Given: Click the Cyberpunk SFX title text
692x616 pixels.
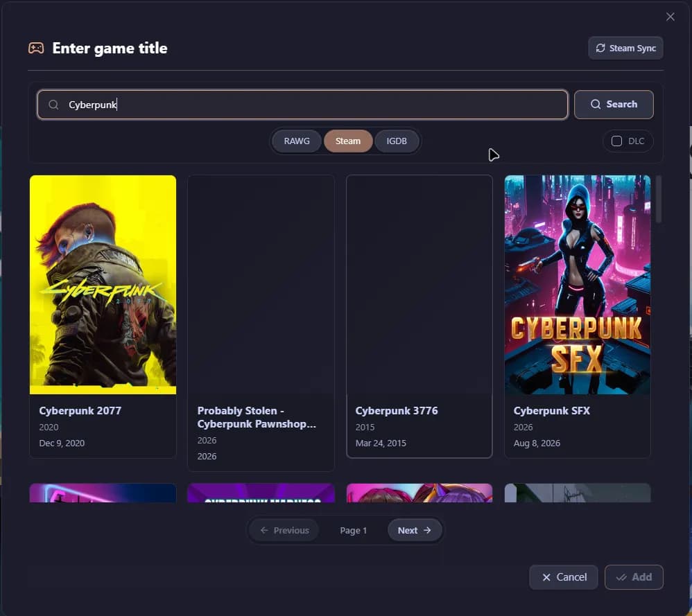Looking at the screenshot, I should coord(552,410).
